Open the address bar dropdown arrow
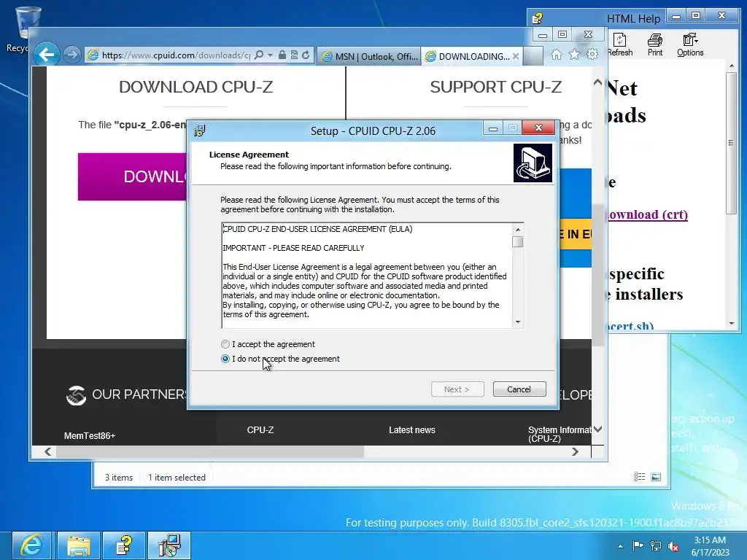This screenshot has height=560, width=747. 270,55
